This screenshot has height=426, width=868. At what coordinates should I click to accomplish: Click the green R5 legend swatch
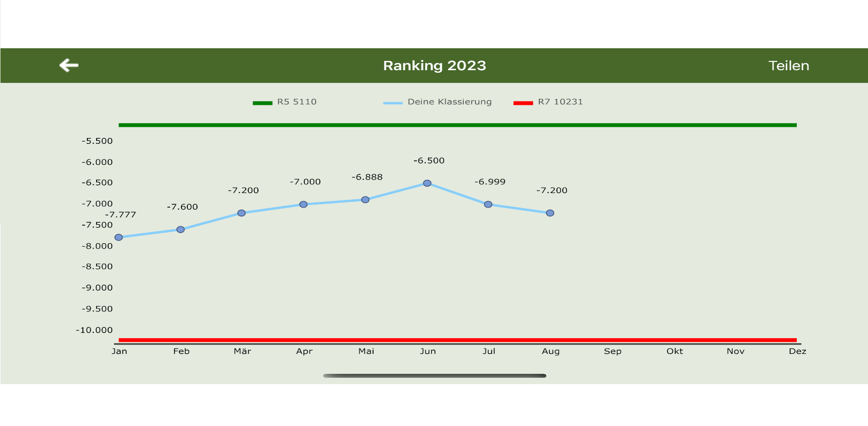click(x=262, y=103)
